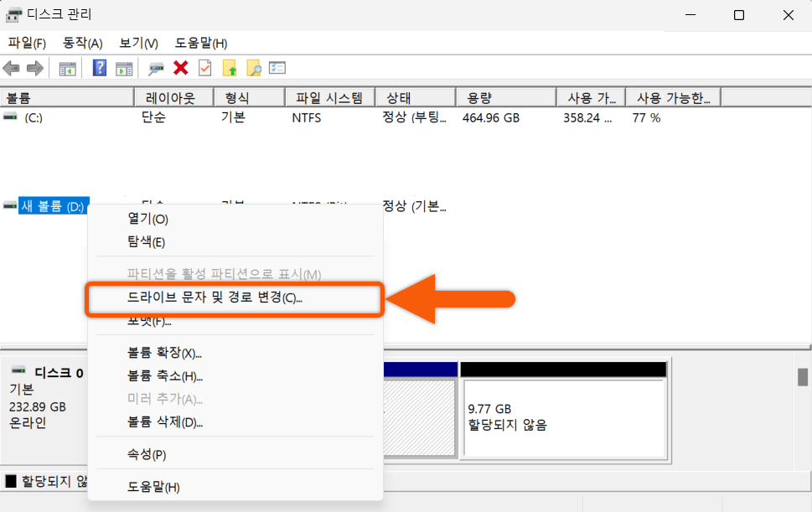Click the folder with magnifier toolbar icon
812x512 pixels.
[252, 68]
